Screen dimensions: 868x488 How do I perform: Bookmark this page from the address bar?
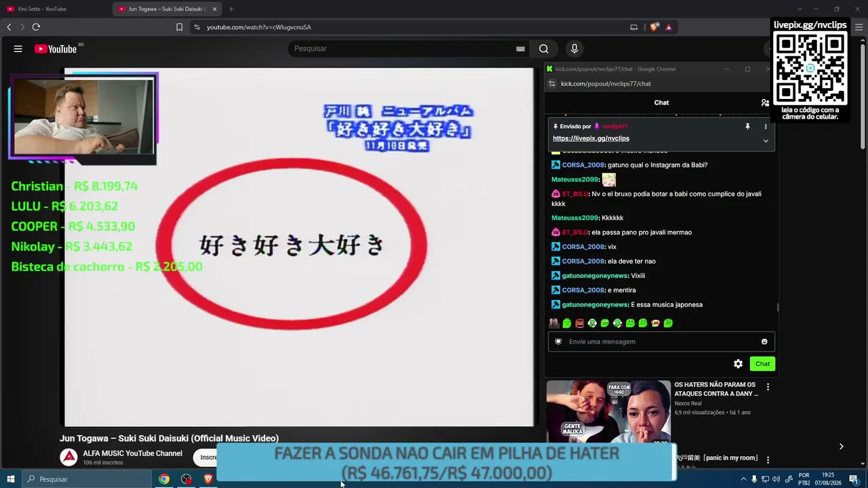[x=179, y=27]
